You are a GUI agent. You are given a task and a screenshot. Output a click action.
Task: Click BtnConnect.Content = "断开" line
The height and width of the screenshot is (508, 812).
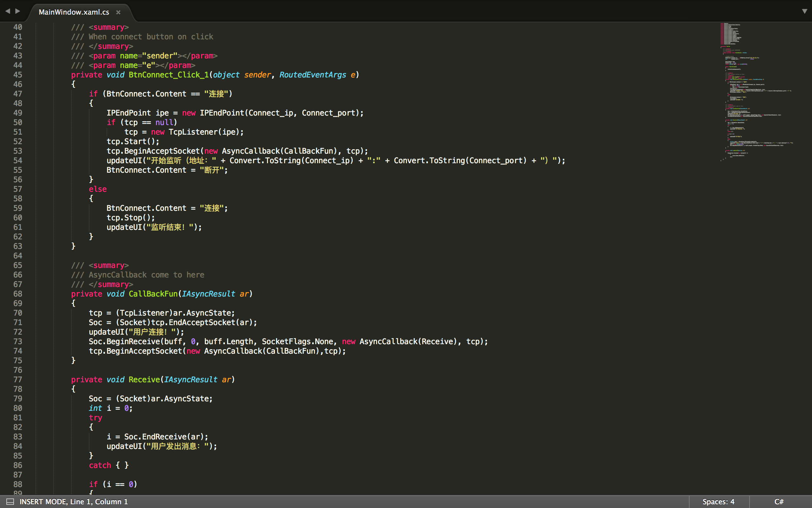coord(167,170)
